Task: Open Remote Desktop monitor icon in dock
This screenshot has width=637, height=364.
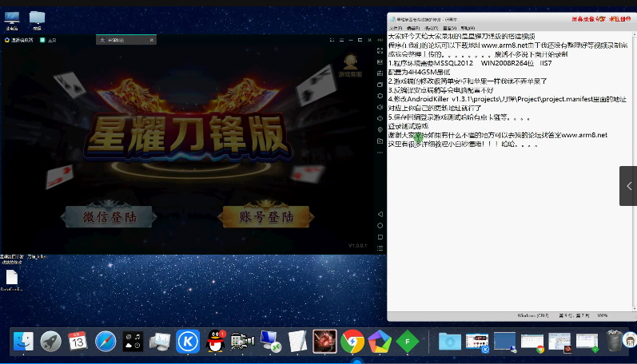Action: tap(270, 341)
